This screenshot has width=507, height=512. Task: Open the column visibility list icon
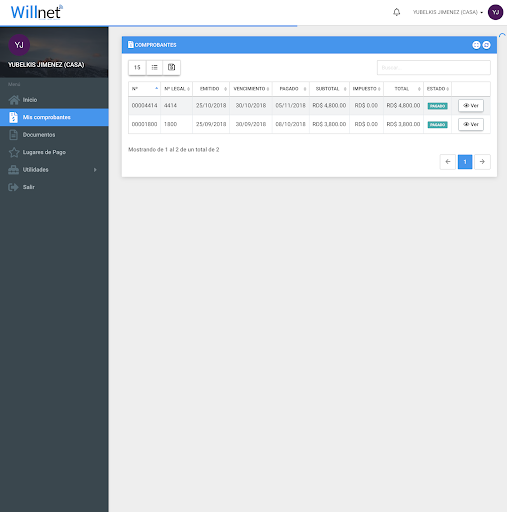(x=154, y=68)
